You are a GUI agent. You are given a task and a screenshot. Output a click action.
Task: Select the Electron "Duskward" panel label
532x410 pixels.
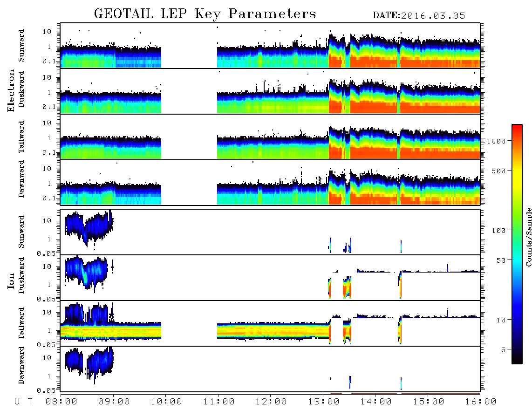pos(21,89)
